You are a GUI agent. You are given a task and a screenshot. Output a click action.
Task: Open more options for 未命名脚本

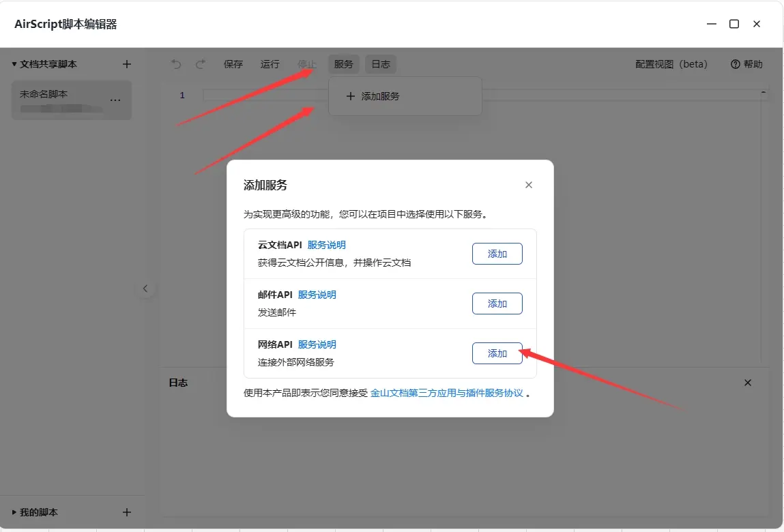tap(115, 100)
